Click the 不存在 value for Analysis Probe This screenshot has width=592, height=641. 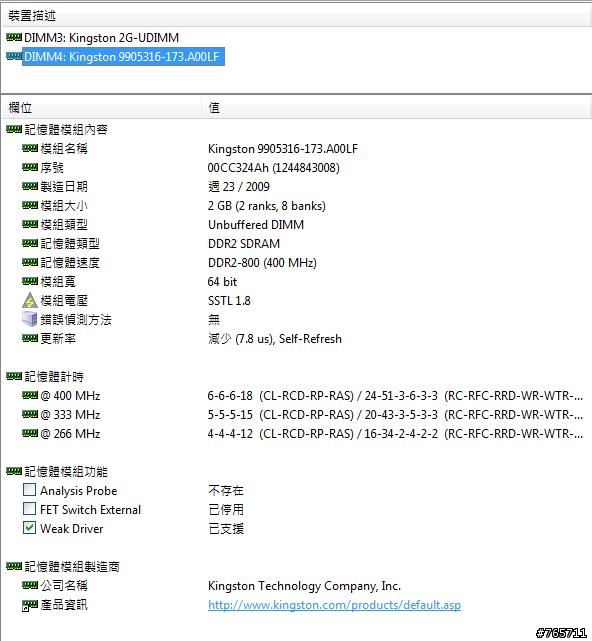pos(226,491)
